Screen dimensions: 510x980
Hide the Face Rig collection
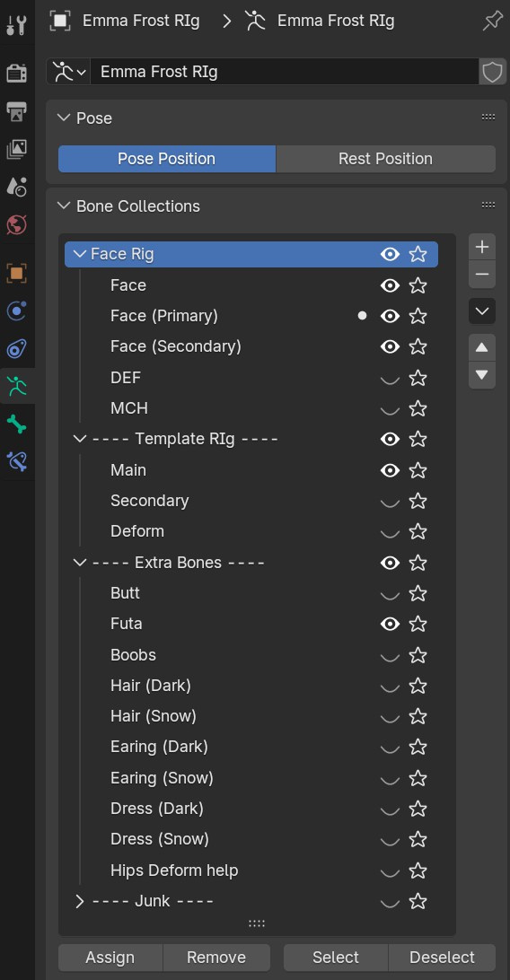[390, 254]
